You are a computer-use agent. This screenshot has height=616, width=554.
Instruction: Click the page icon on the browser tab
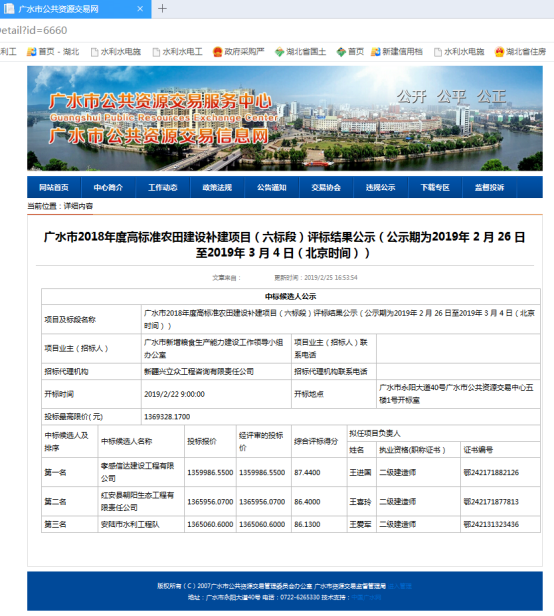click(x=9, y=8)
